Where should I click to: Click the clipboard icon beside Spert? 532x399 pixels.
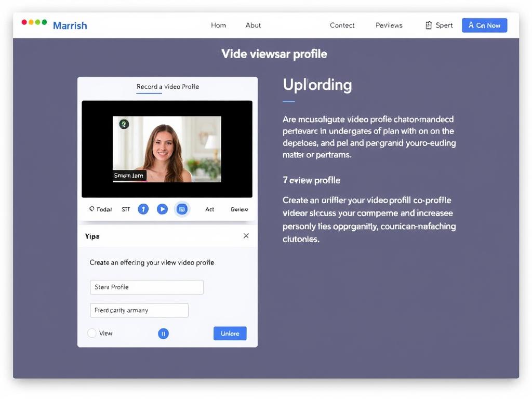tap(429, 25)
